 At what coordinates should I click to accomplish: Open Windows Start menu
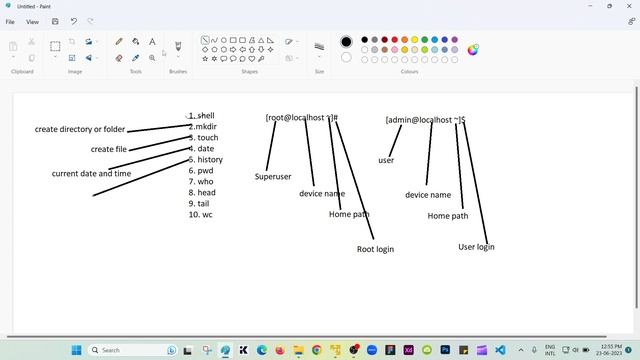pyautogui.click(x=76, y=350)
